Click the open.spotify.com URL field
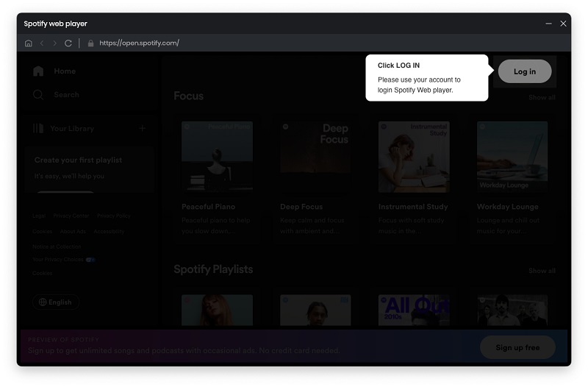The image size is (588, 387). (x=139, y=43)
